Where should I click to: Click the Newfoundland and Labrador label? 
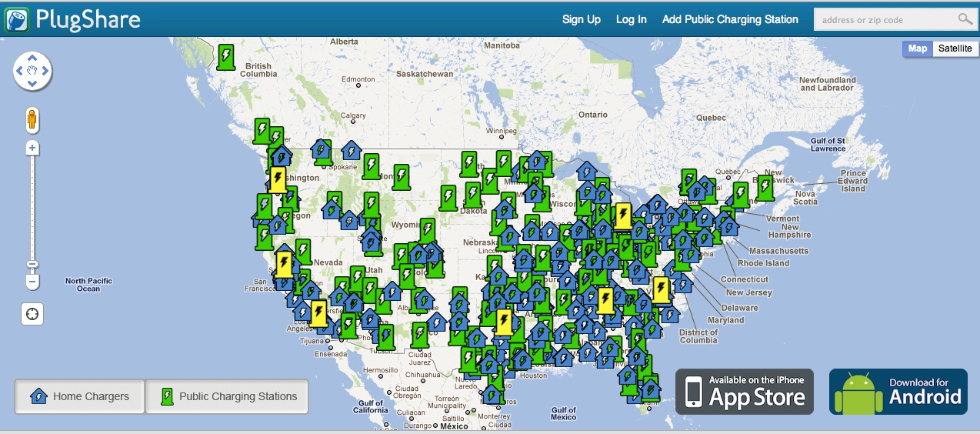pos(828,84)
